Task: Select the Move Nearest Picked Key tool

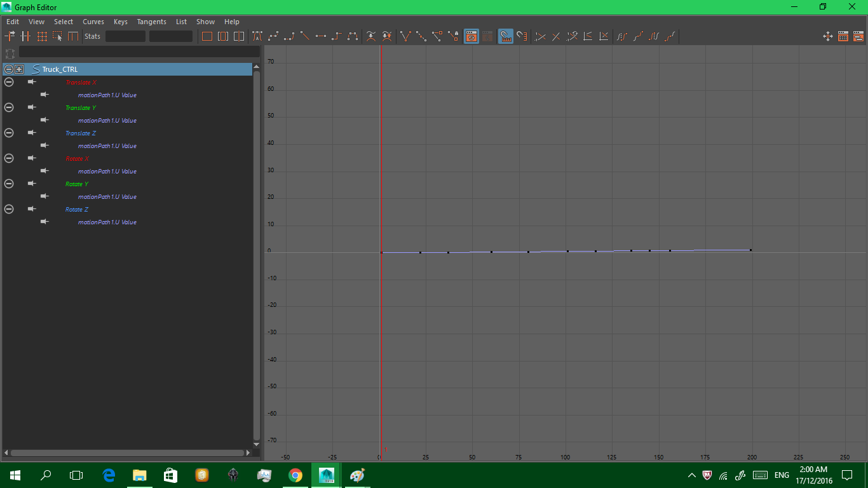Action: (x=10, y=36)
